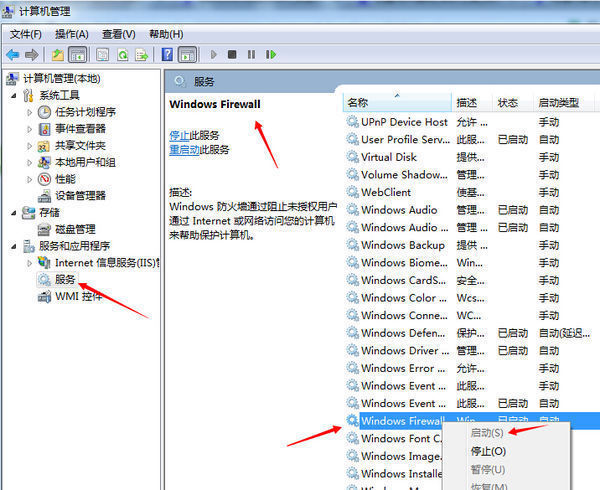Select Services (服务) in tree
This screenshot has width=600, height=490.
pos(57,280)
